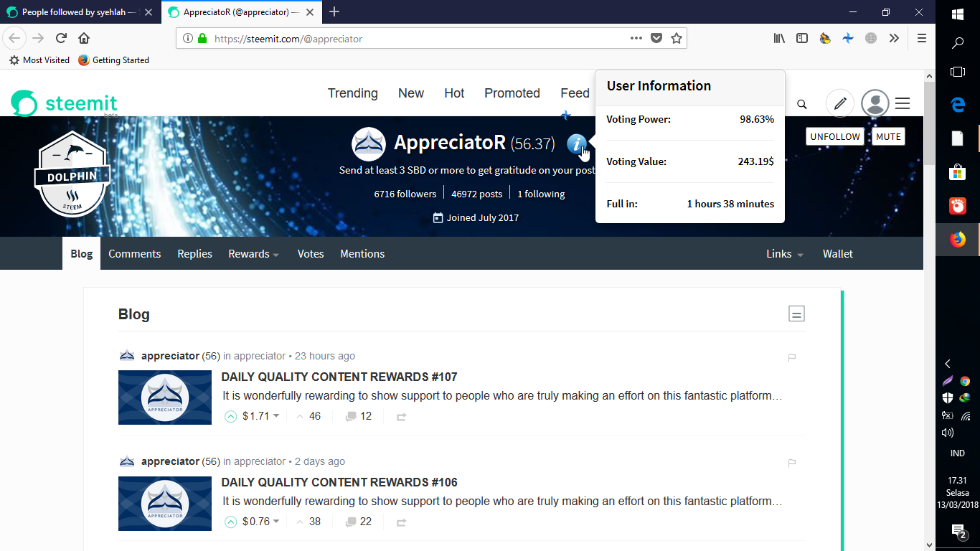Open the Feed link

[575, 93]
